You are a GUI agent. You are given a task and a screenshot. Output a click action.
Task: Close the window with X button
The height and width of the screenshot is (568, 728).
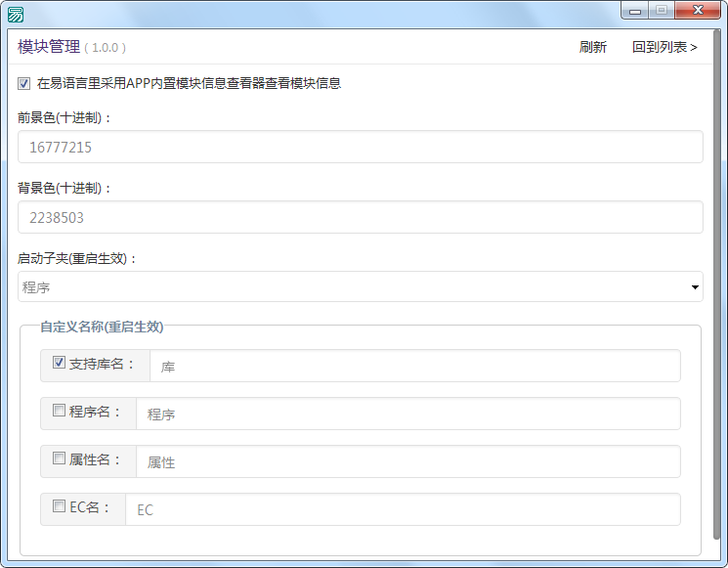point(698,10)
